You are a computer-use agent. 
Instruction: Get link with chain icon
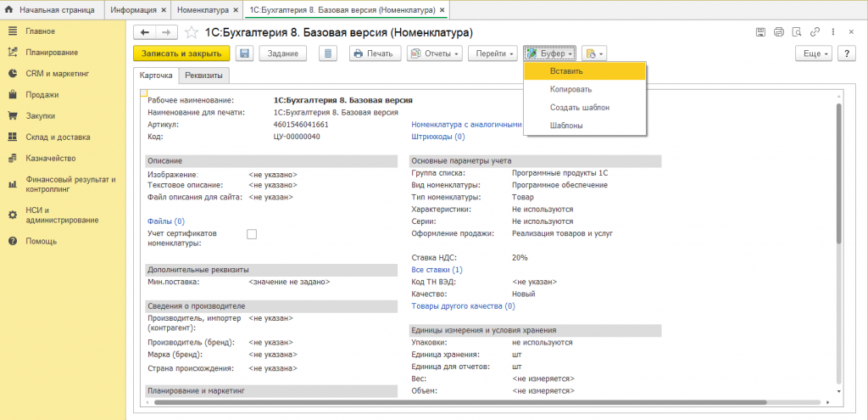pyautogui.click(x=815, y=32)
